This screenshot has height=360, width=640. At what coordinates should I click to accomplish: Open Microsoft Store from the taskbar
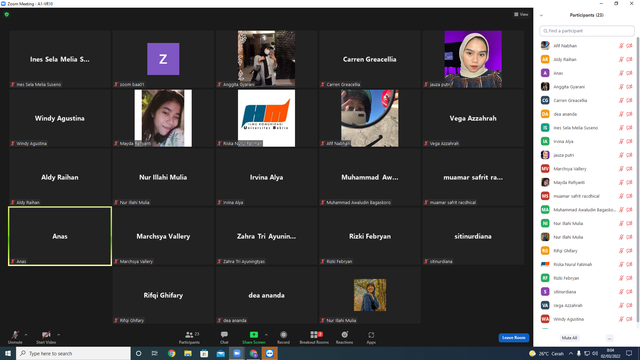(204, 353)
